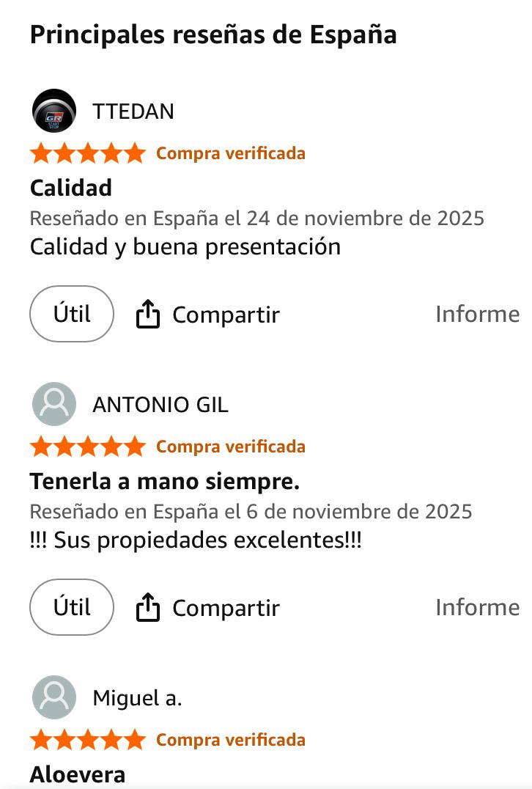
Task: Click the ANTONIO GIL reviewer name
Action: click(x=160, y=405)
